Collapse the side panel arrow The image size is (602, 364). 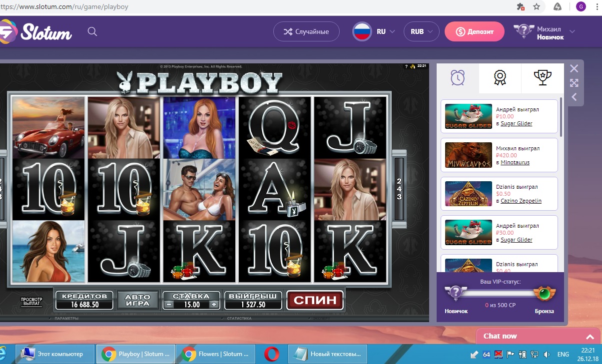tap(574, 97)
